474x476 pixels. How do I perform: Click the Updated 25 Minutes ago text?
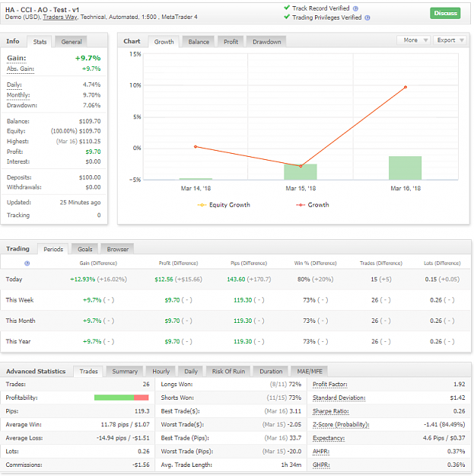coord(80,203)
